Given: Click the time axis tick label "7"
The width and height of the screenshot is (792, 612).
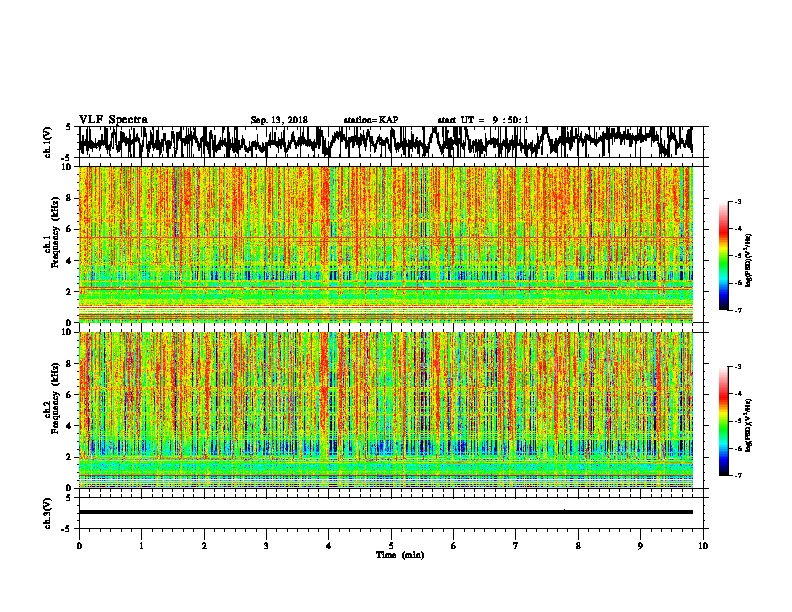Looking at the screenshot, I should coord(516,546).
